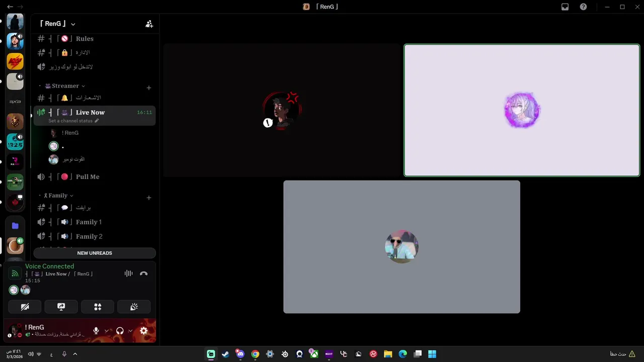The width and height of the screenshot is (644, 362).
Task: Open the R25 teal server icon
Action: click(15, 142)
